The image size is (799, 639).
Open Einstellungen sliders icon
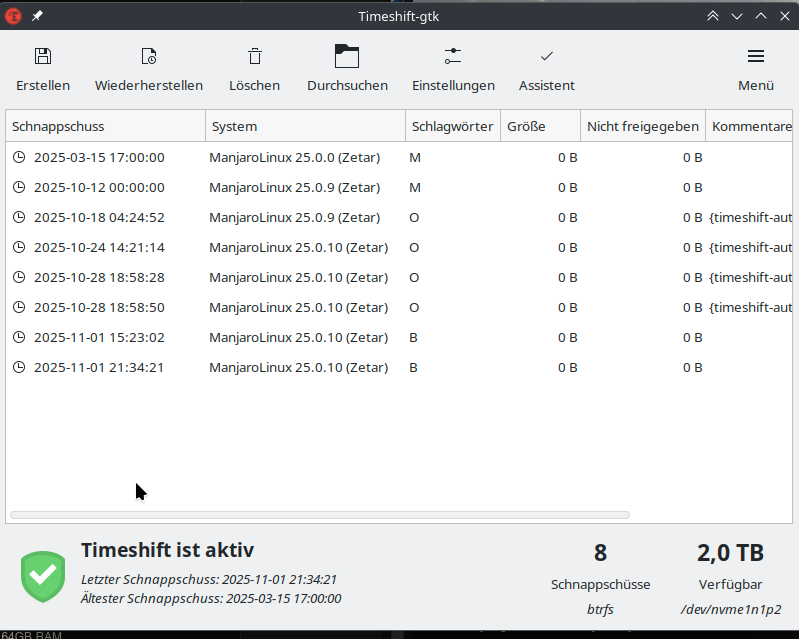click(453, 56)
